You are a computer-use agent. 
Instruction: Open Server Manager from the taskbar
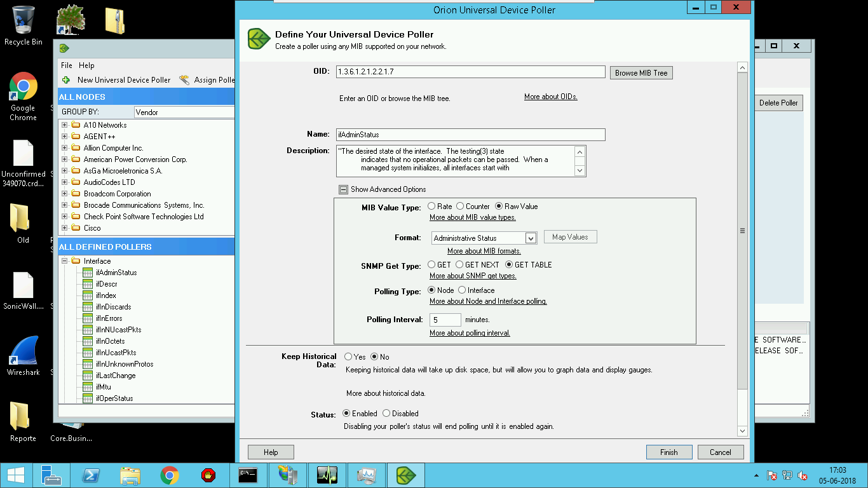52,475
